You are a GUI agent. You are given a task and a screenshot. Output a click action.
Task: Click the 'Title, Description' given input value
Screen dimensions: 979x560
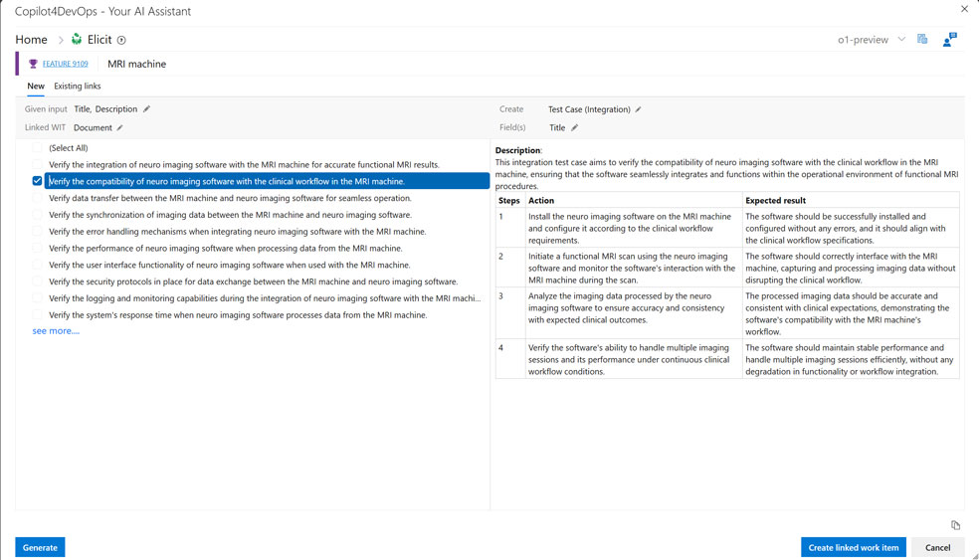pyautogui.click(x=105, y=108)
